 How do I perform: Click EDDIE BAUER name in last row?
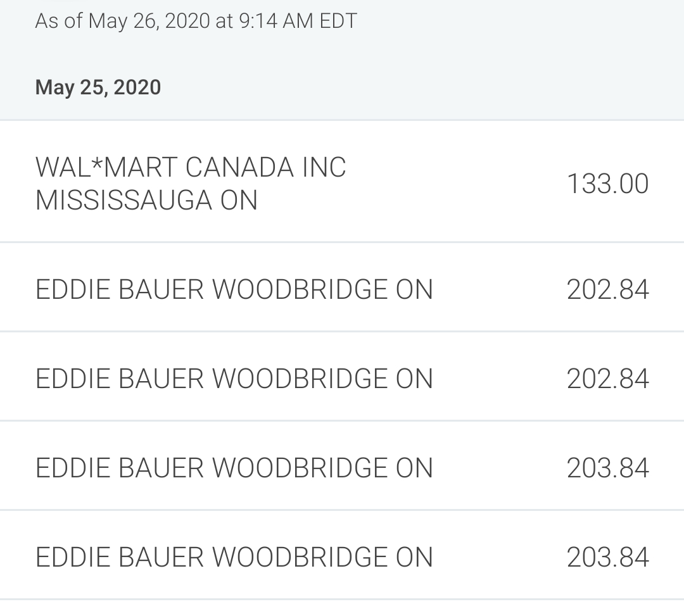tap(120, 558)
